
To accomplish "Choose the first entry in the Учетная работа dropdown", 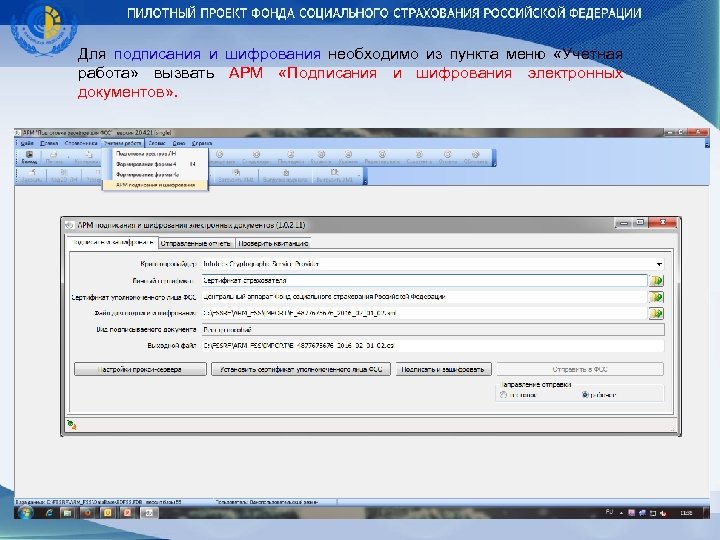I will 155,153.
